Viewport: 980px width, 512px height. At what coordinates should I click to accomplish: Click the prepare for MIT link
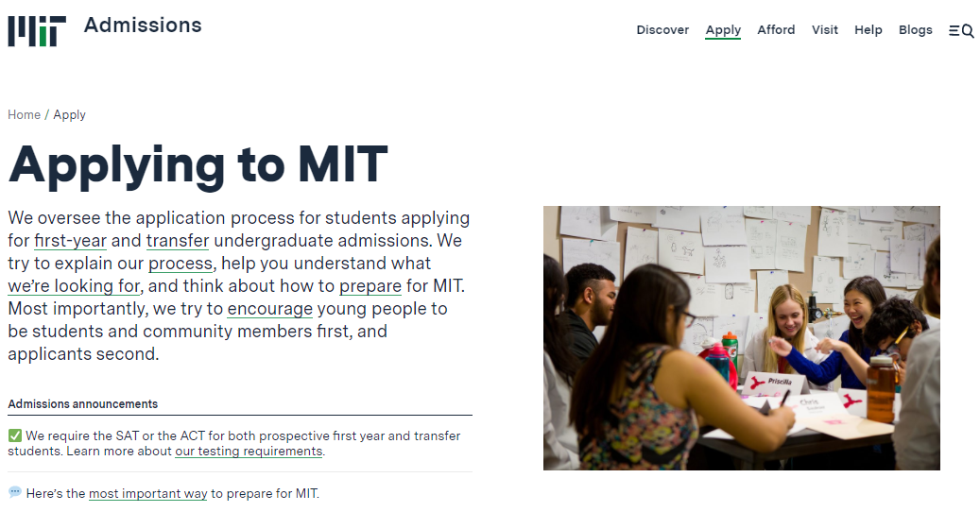[370, 286]
